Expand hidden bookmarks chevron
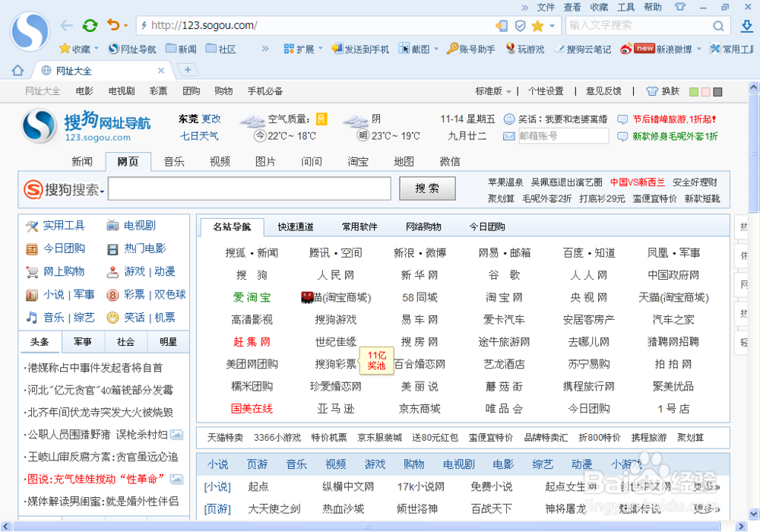Viewport: 760px width, 532px height. click(264, 49)
